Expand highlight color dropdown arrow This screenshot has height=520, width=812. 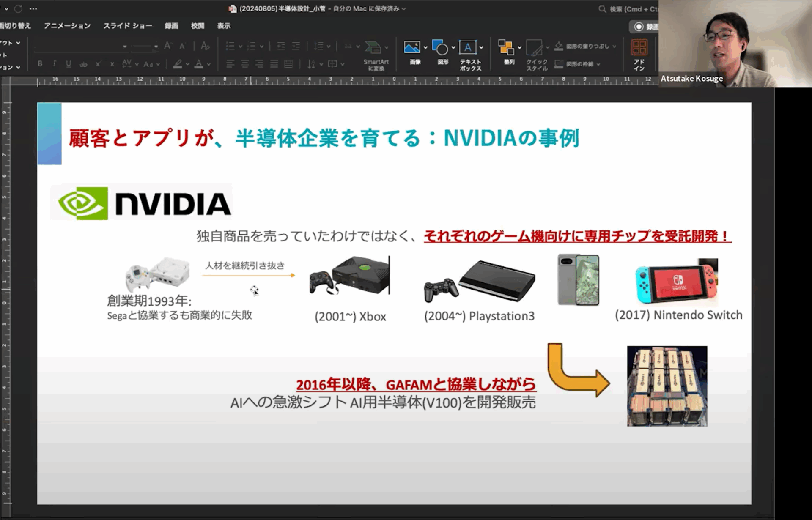[187, 64]
